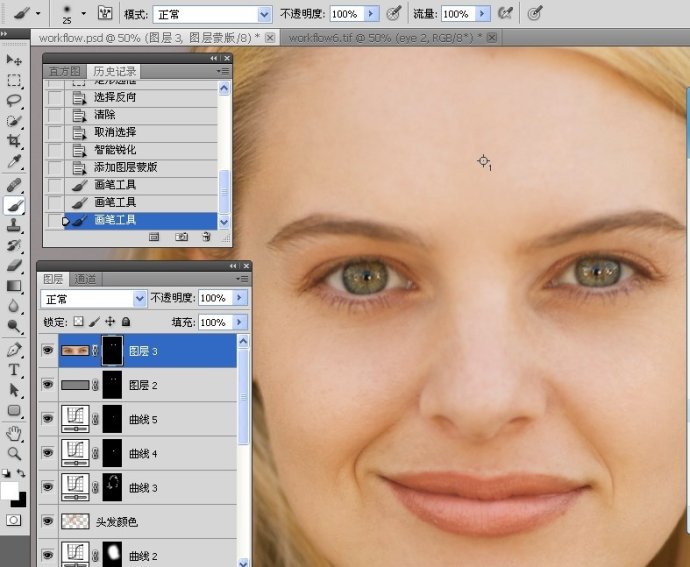The height and width of the screenshot is (567, 690).
Task: Create new document from current state
Action: (154, 237)
